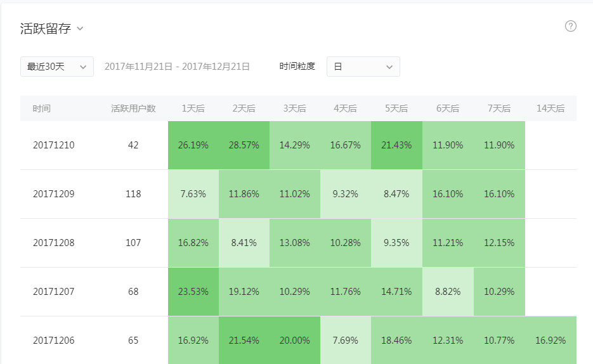Screen dimensions: 593x364
Task: Click the 16.92% cell under 14天后
Action: pos(551,340)
